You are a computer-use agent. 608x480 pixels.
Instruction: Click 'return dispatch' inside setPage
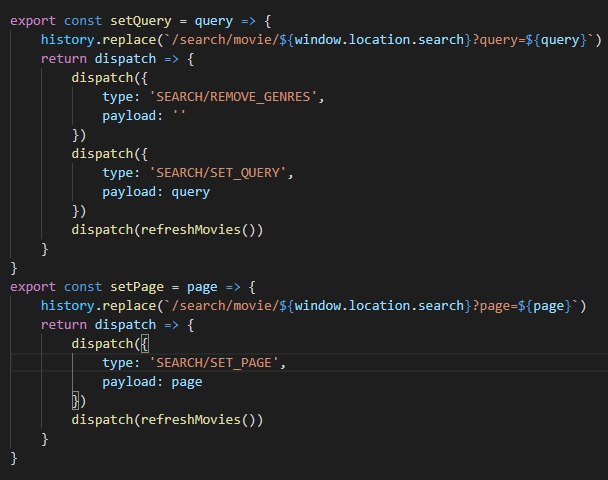pyautogui.click(x=98, y=325)
